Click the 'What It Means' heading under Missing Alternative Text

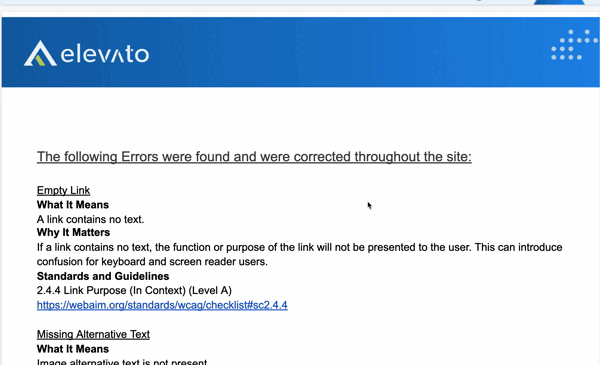[x=73, y=349]
